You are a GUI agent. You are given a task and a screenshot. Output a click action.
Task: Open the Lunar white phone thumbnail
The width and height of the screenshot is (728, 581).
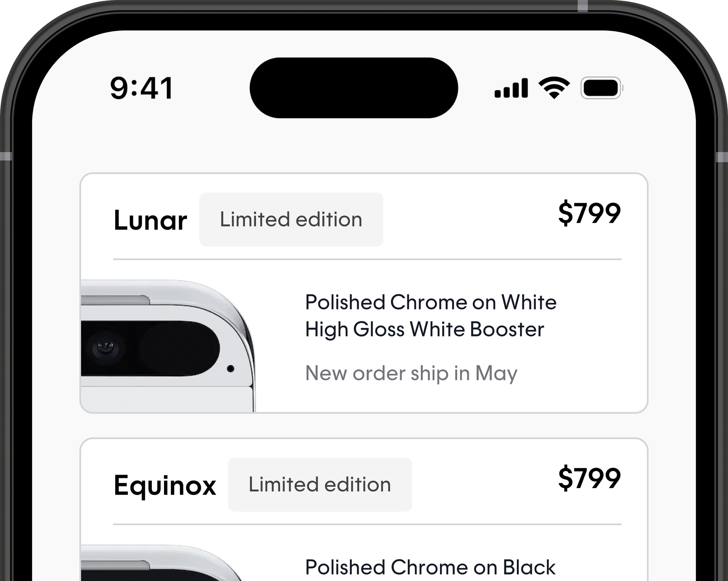pyautogui.click(x=168, y=346)
